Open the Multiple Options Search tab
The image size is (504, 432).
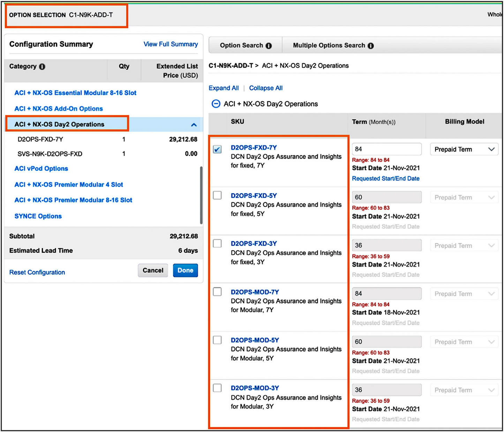333,45
